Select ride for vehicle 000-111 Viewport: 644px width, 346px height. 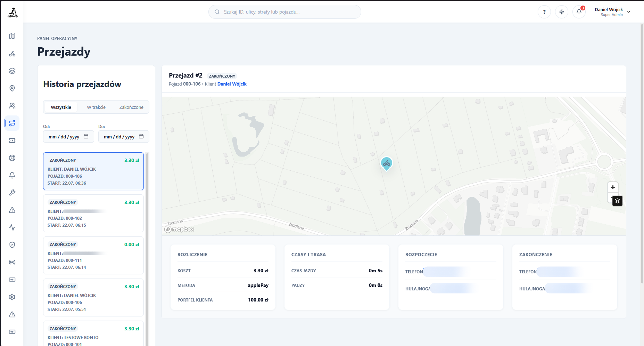(93, 255)
